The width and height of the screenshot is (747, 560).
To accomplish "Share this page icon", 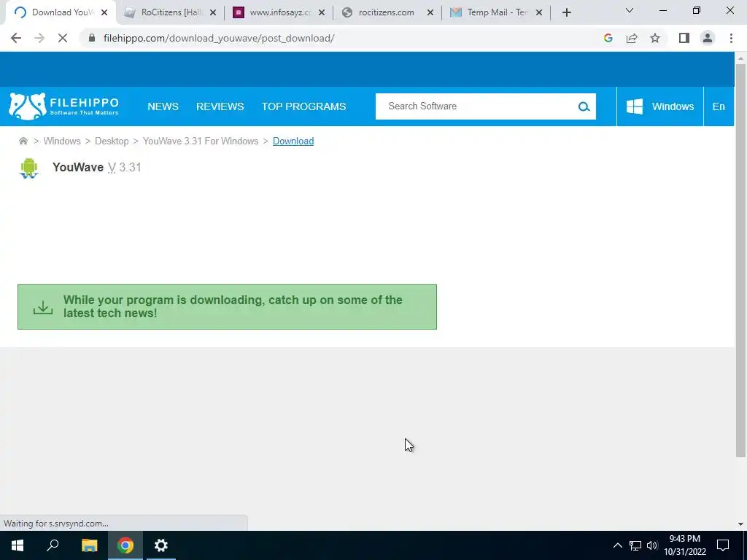I will [632, 38].
